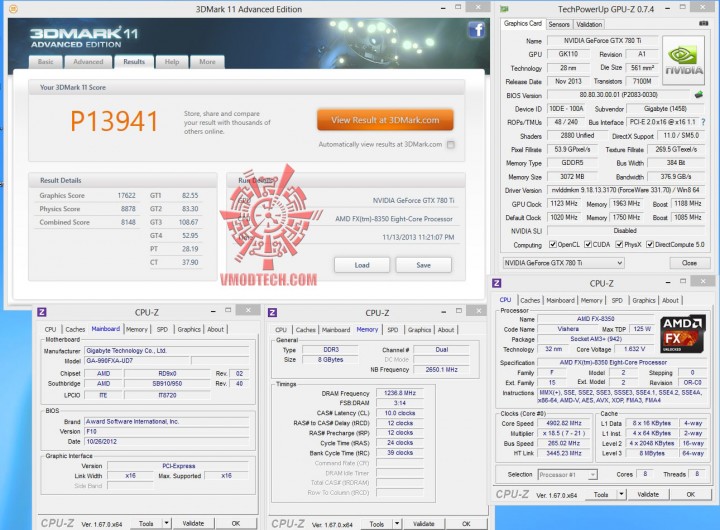Click the NB Frequency field 2650.1 MHz
Viewport: 720px width, 530px height.
point(441,369)
